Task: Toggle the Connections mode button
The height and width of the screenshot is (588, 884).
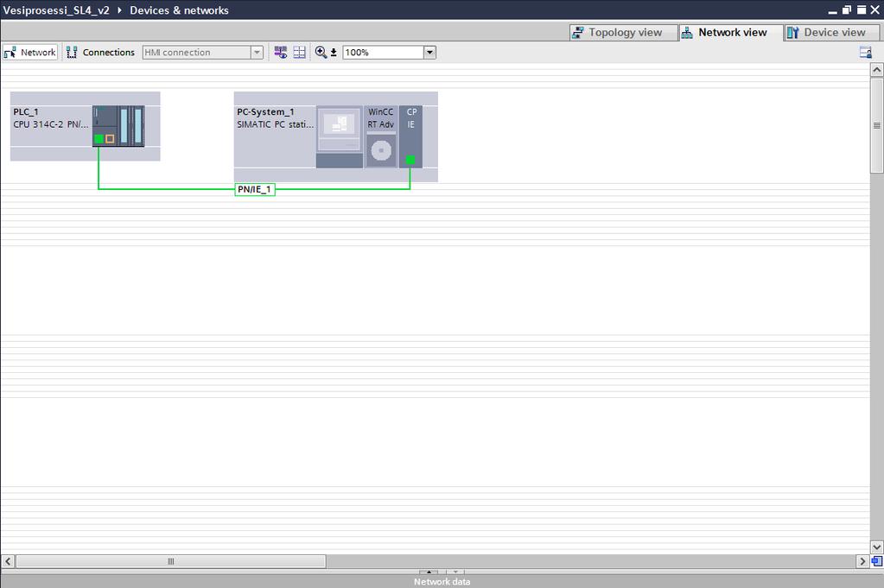Action: 101,53
